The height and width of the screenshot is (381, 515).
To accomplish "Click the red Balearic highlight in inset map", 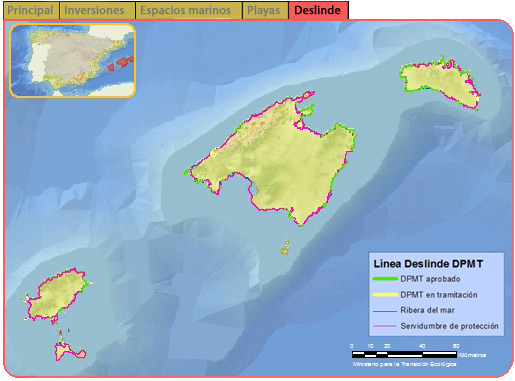I will [x=120, y=63].
